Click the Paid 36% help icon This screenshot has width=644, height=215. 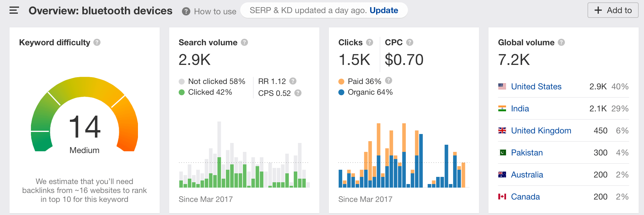[x=389, y=80]
